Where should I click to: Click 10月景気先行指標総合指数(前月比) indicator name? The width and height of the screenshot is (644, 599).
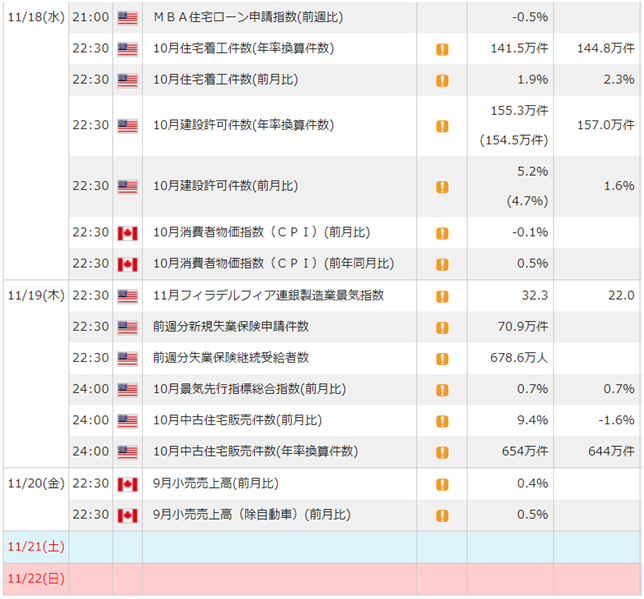coord(250,389)
